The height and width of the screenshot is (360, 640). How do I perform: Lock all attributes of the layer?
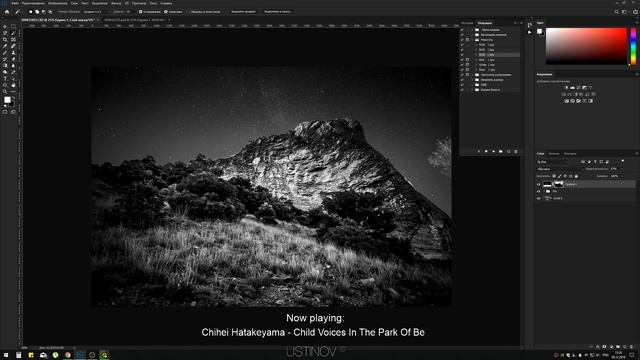pyautogui.click(x=576, y=176)
